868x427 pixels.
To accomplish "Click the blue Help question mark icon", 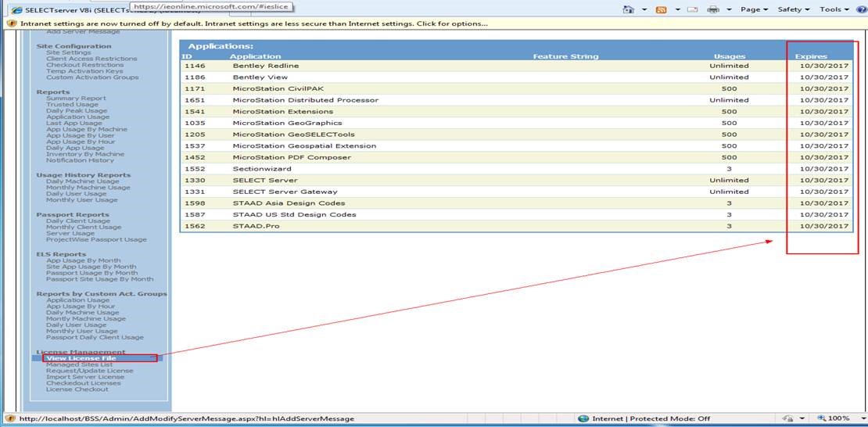I will coord(862,9).
